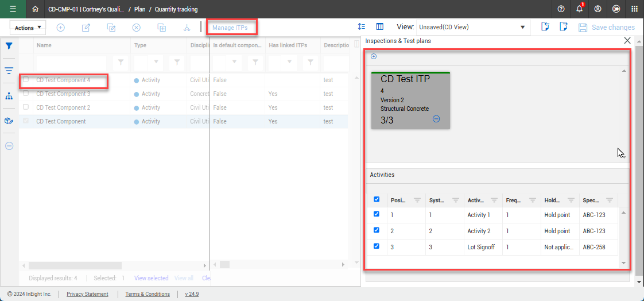Screen dimensions: 644x301
Task: Click in the Name filter text box
Action: (72, 62)
